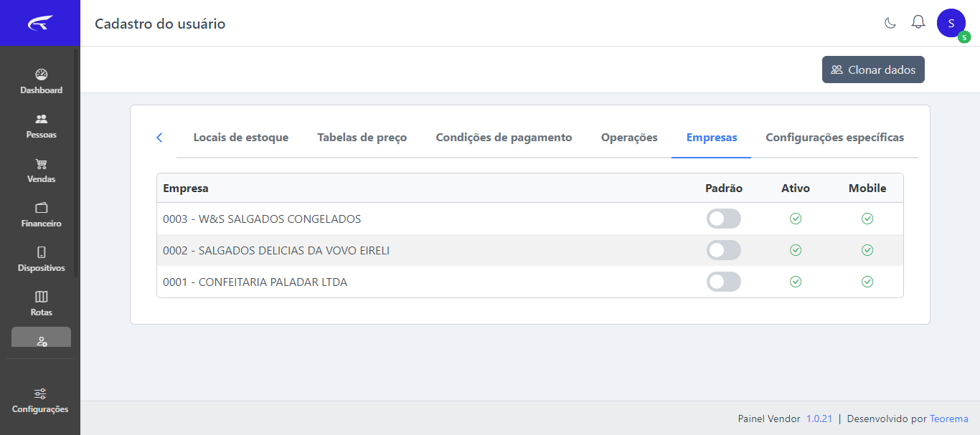Viewport: 980px width, 435px height.
Task: Click Mobile check icon for SALGADOS DELICIAS DA VOVO
Action: (867, 250)
